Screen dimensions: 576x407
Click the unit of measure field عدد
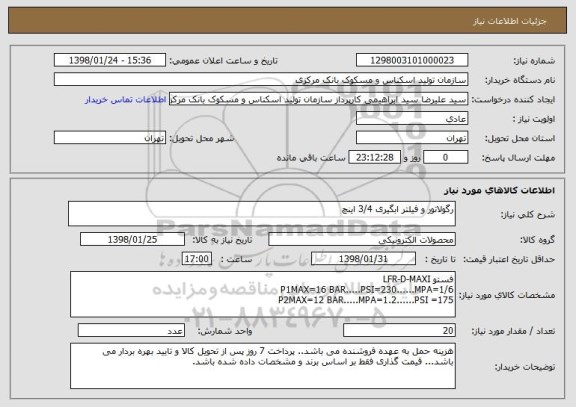(x=131, y=331)
